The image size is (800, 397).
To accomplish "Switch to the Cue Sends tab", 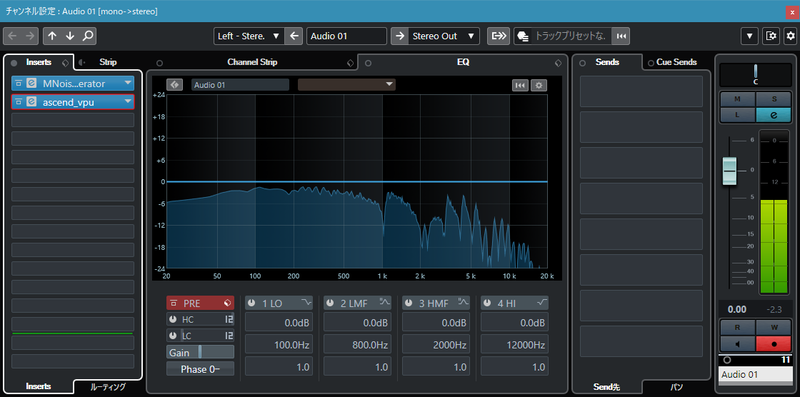I will (x=676, y=62).
